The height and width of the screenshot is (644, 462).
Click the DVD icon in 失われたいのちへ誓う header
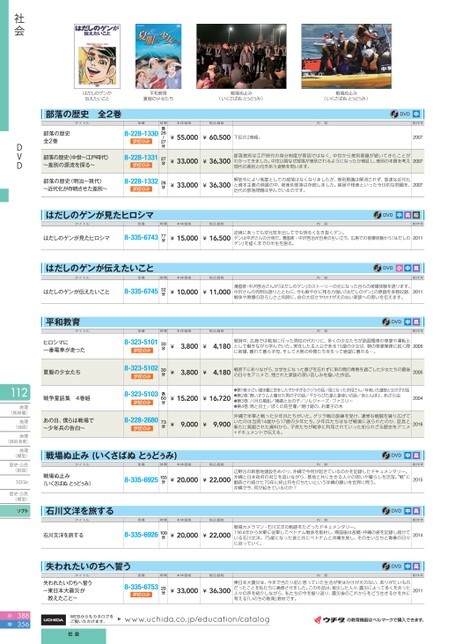coord(386,566)
